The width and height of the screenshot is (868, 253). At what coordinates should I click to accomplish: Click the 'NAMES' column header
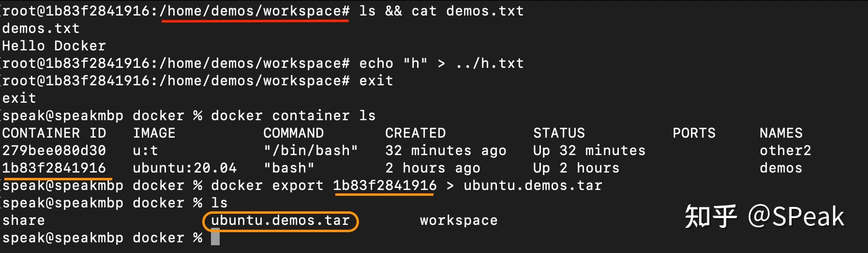pos(781,133)
